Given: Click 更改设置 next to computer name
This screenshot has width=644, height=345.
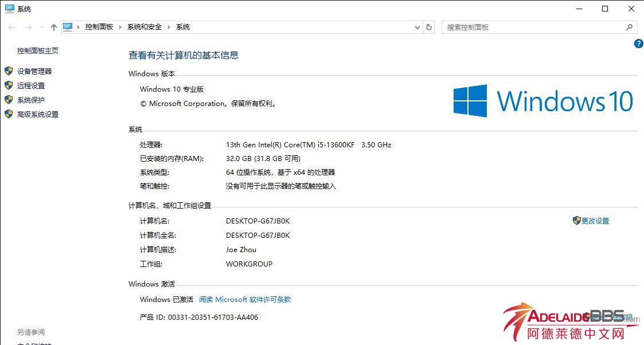Looking at the screenshot, I should click(x=595, y=221).
